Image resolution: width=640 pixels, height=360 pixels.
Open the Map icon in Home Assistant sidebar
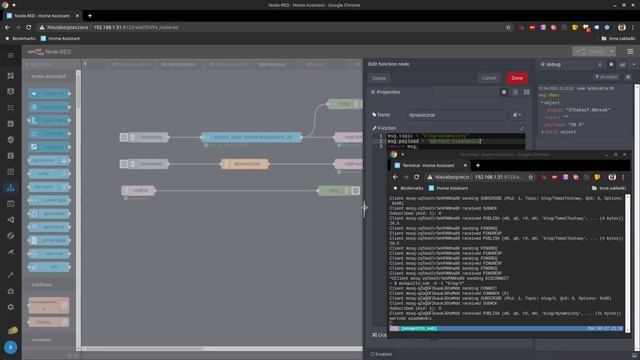tap(11, 91)
